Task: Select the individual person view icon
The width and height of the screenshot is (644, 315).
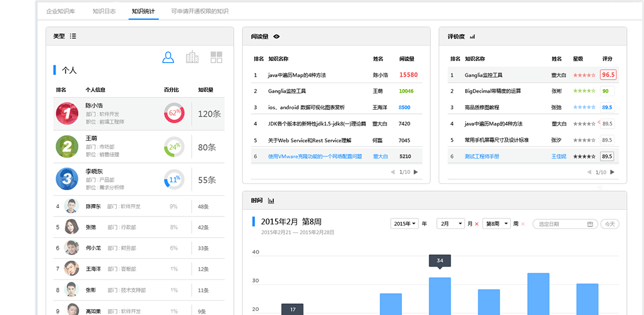Action: pos(168,57)
